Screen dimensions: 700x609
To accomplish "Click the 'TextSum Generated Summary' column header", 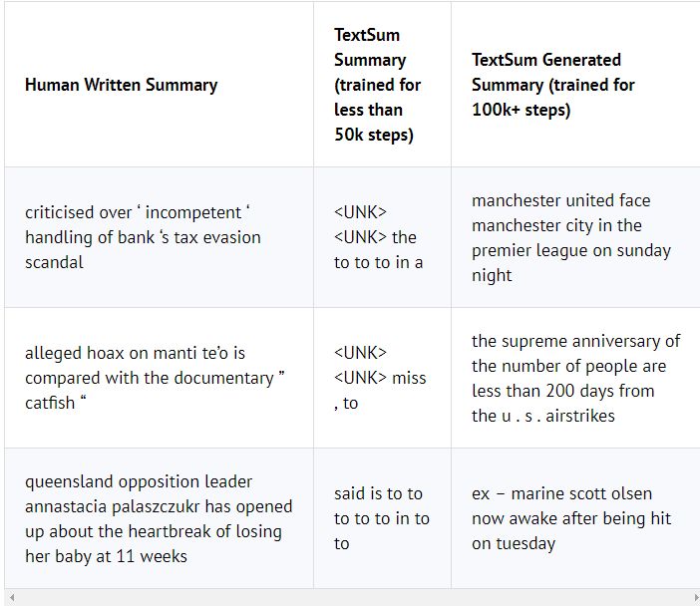I will [553, 85].
